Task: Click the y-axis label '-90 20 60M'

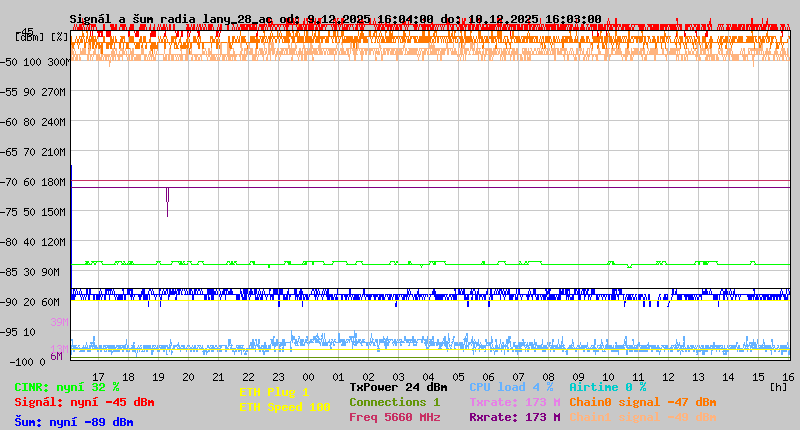Action: click(30, 302)
